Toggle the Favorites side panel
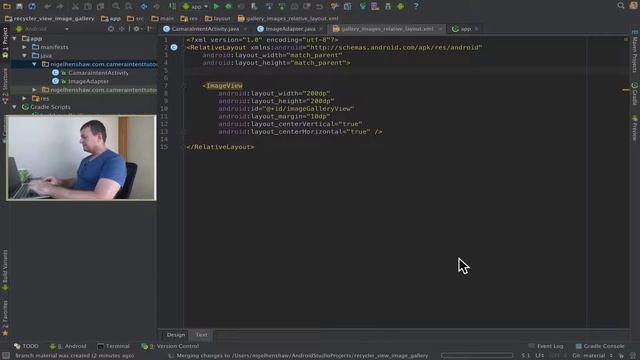Image resolution: width=640 pixels, height=360 pixels. tap(5, 318)
